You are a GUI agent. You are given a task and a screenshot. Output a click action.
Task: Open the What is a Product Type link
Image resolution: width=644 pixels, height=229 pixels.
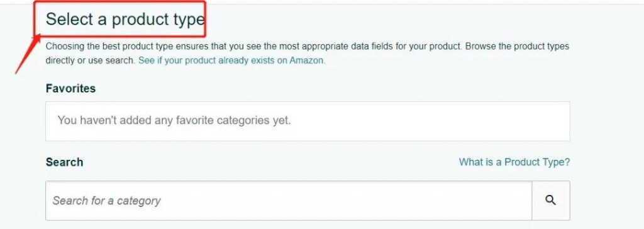click(514, 162)
